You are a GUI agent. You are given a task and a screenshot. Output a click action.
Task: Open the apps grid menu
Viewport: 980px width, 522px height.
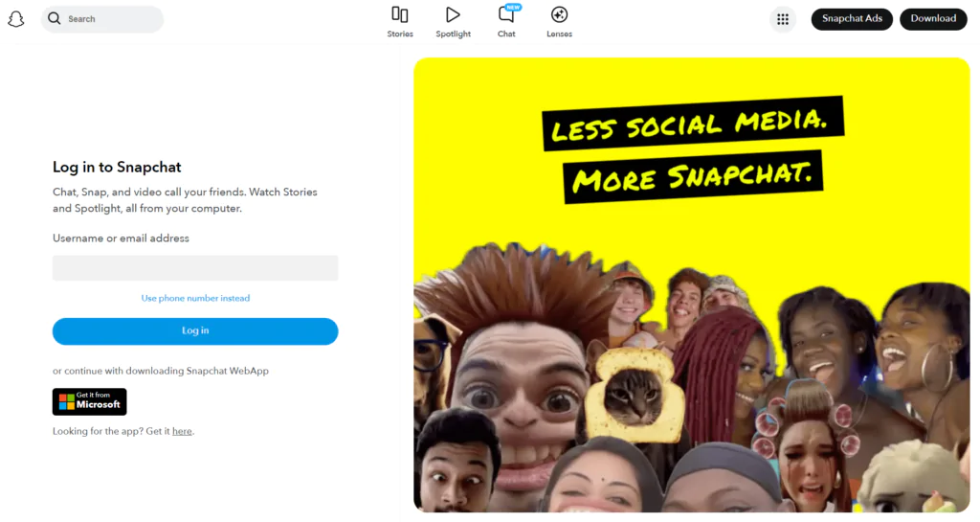[x=783, y=19]
